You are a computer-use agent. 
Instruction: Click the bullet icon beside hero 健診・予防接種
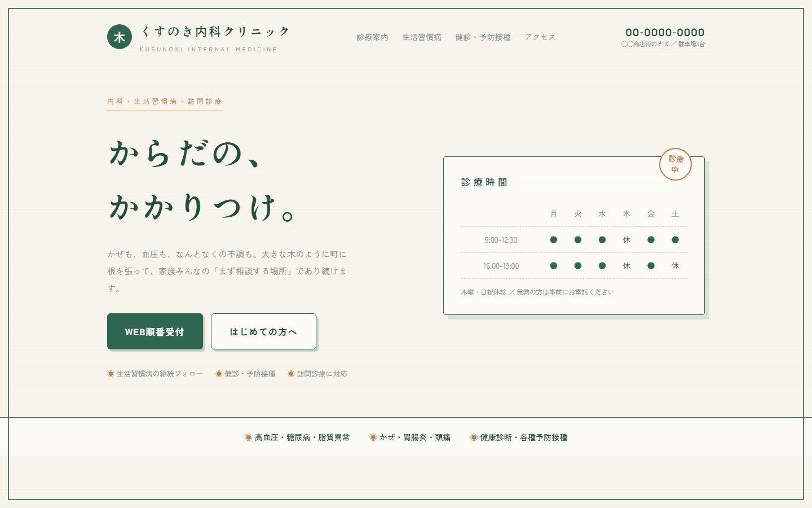pyautogui.click(x=219, y=374)
